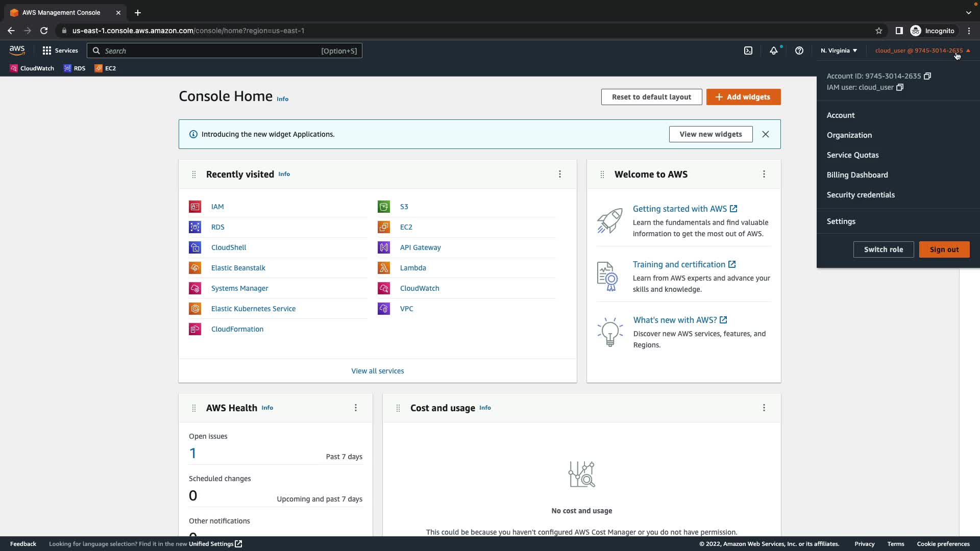980x551 pixels.
Task: Open the CloudShell icon in top navigation
Action: [x=748, y=51]
